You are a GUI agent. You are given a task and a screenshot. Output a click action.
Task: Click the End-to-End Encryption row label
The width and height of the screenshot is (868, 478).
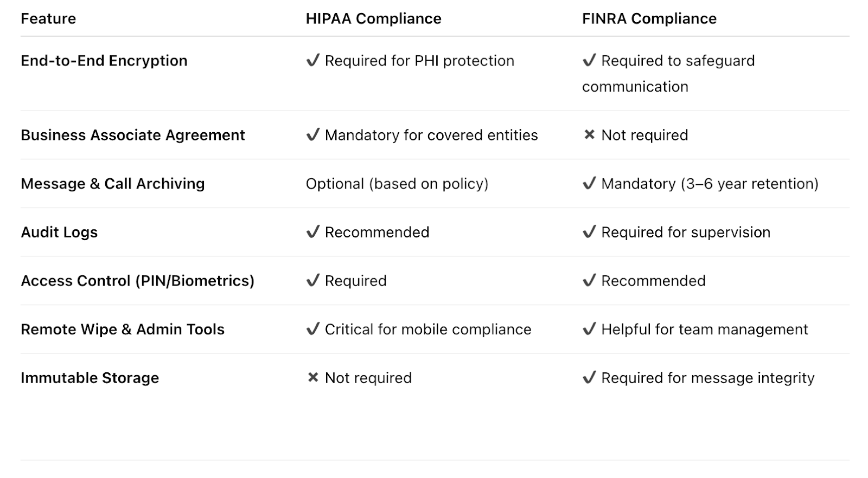104,61
